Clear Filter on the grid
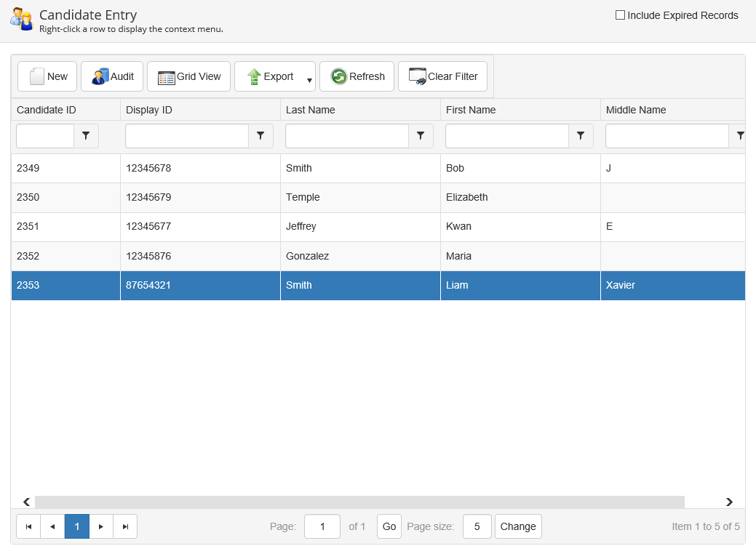This screenshot has width=756, height=554. point(442,76)
